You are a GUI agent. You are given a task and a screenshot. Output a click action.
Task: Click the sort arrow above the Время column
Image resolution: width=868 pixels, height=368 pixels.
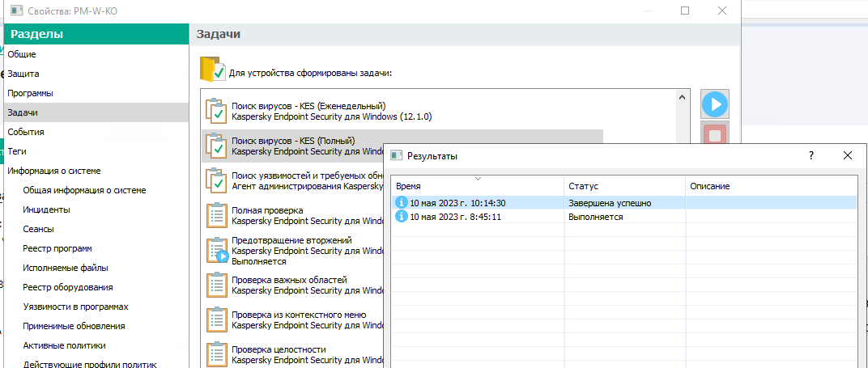[478, 178]
